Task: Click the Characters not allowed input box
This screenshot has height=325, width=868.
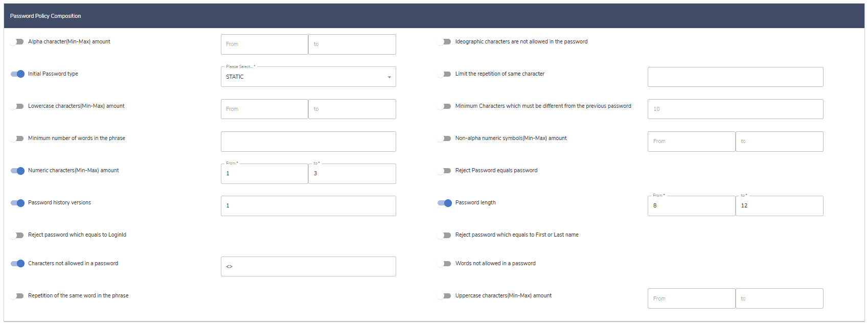Action: click(308, 267)
